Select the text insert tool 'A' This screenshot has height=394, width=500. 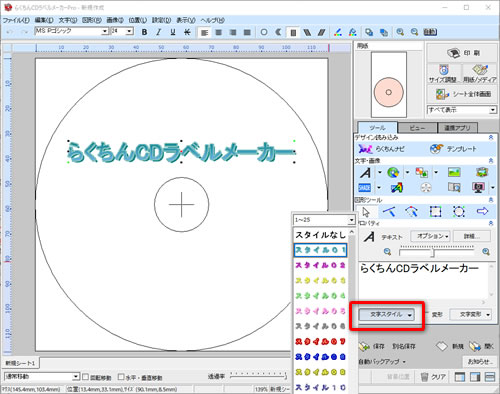tap(365, 173)
